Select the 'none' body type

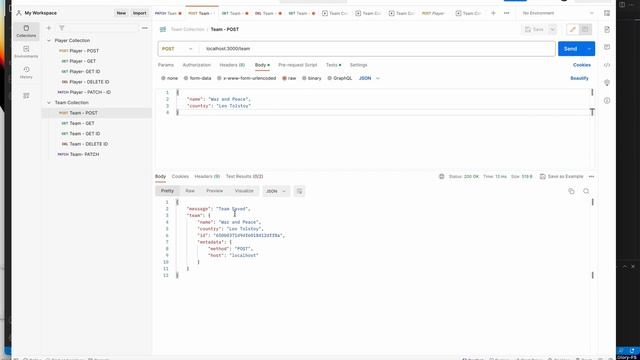click(x=169, y=78)
